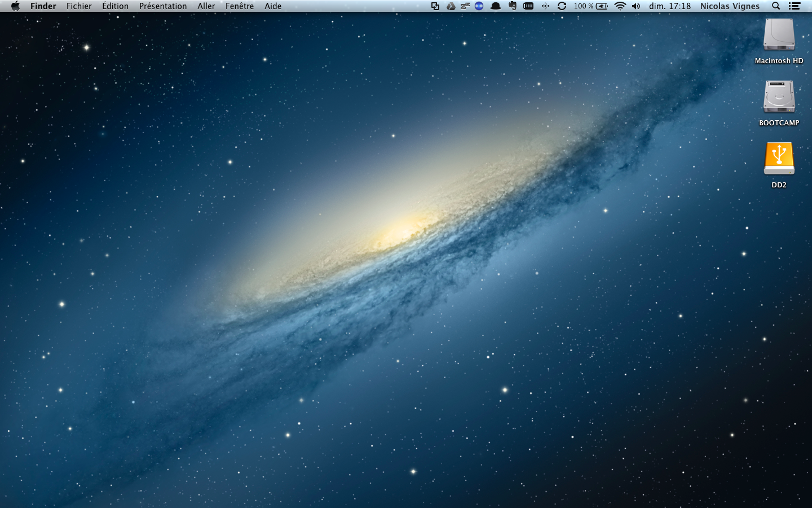Click the date and time dim. 17:18
Viewport: 812px width, 508px height.
pos(670,6)
